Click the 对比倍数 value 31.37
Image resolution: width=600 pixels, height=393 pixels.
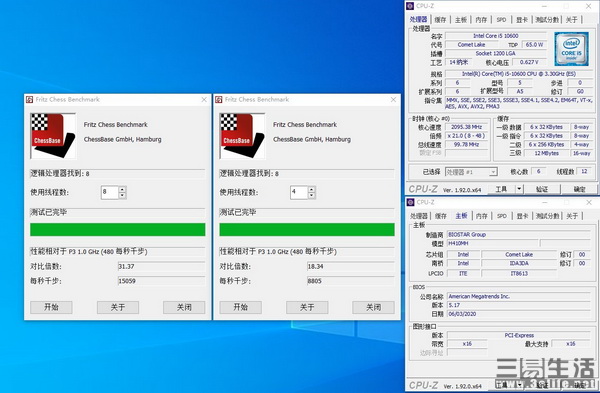point(161,266)
